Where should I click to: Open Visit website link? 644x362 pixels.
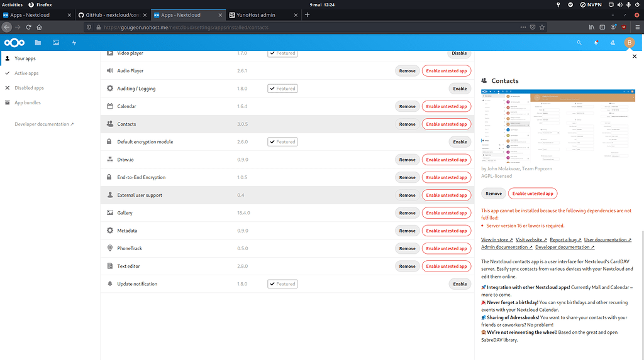531,239
